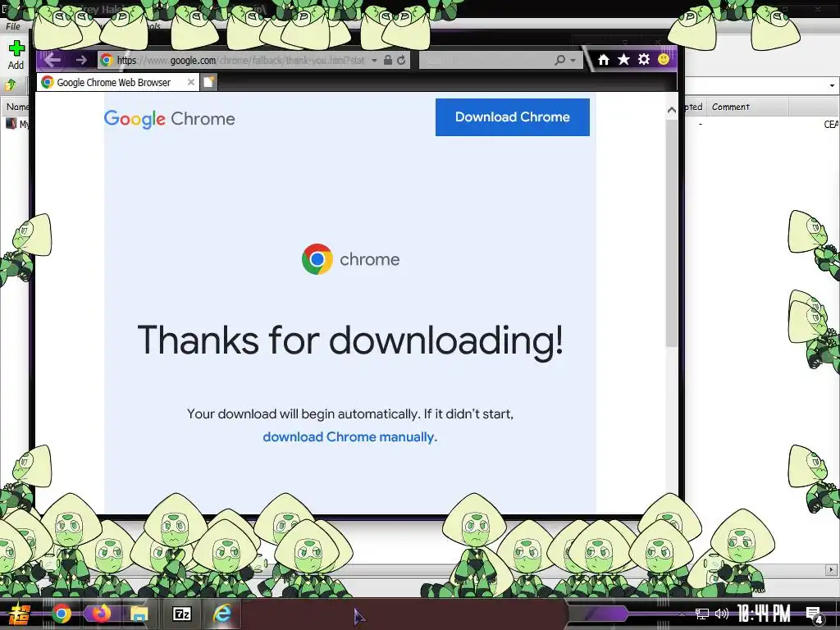Screen dimensions: 840x630
Task: Open the Start menu button
Action: 20,614
